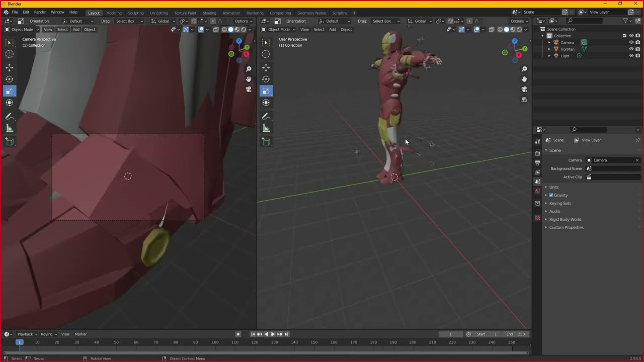Uncheck the Collection exclude checkbox
Screen dimensions: 644x362
[x=624, y=36]
